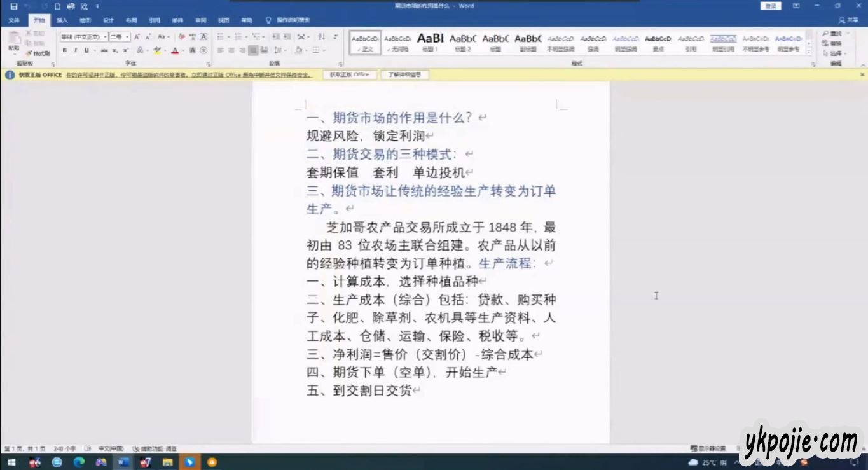
Task: Click the red font color swatch
Action: point(174,50)
